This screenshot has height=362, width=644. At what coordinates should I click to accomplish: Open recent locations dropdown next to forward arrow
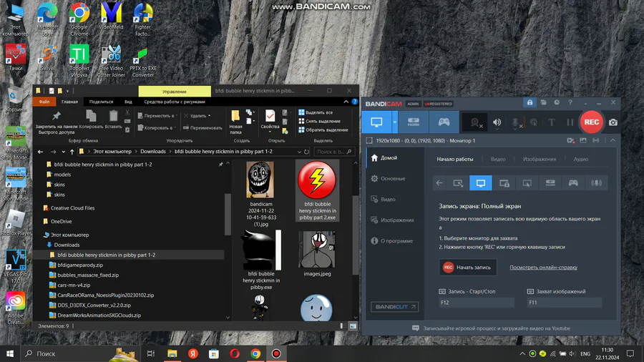(63, 152)
